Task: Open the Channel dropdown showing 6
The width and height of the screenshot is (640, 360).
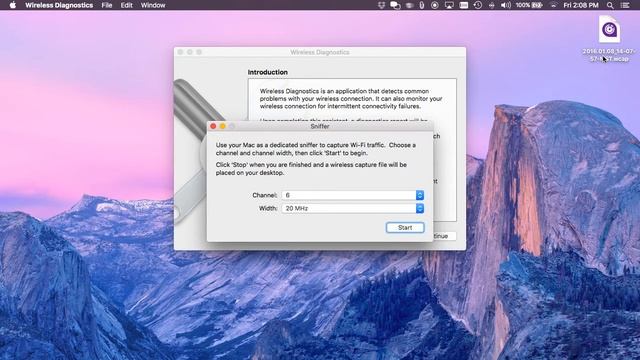Action: 353,195
